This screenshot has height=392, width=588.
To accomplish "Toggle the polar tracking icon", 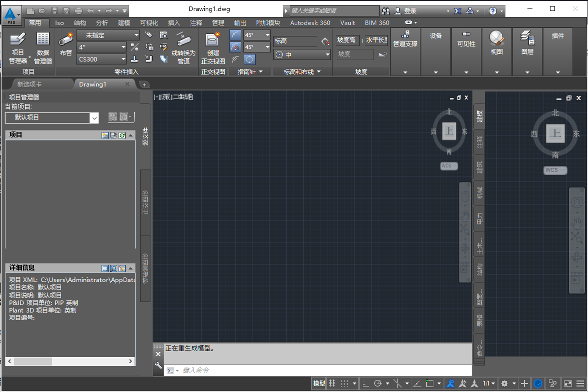I will [x=378, y=383].
